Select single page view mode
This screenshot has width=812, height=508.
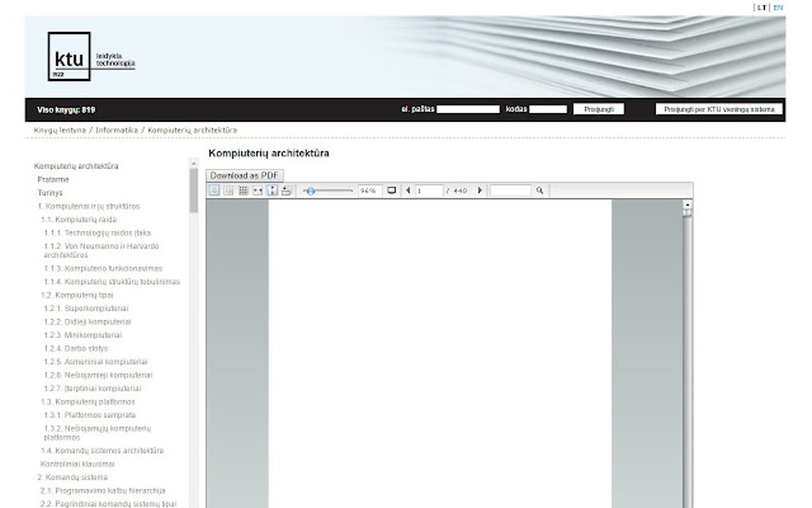[x=212, y=190]
